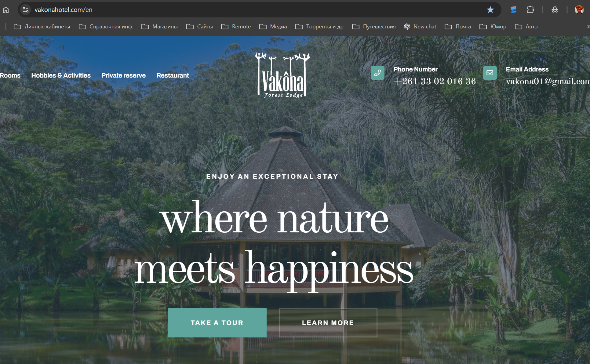Click the Vakona Forest Lodge logo
The height and width of the screenshot is (364, 590).
click(283, 75)
